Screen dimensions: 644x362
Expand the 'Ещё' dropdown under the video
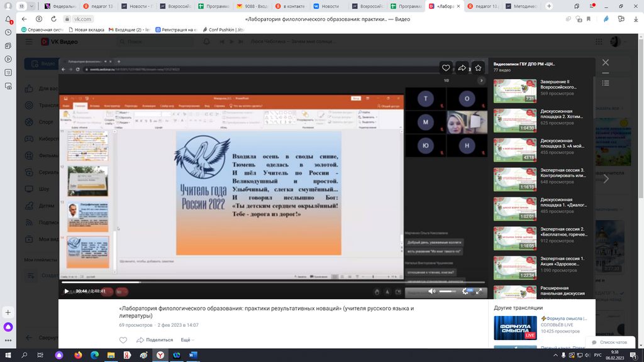187,340
